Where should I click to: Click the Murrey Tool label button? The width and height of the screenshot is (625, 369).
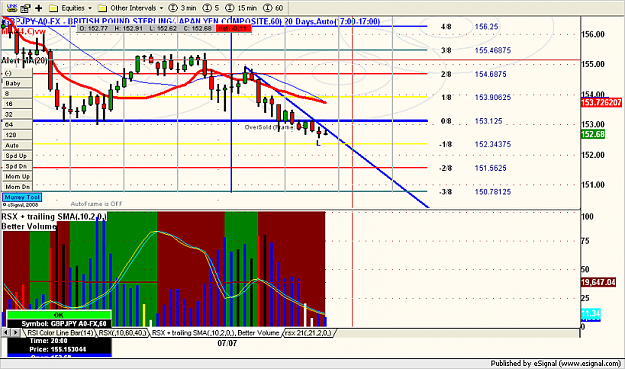tap(22, 197)
